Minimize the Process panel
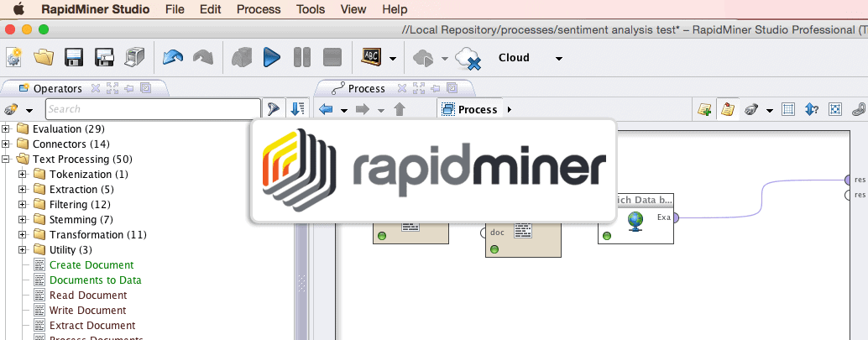The width and height of the screenshot is (868, 340). [436, 88]
